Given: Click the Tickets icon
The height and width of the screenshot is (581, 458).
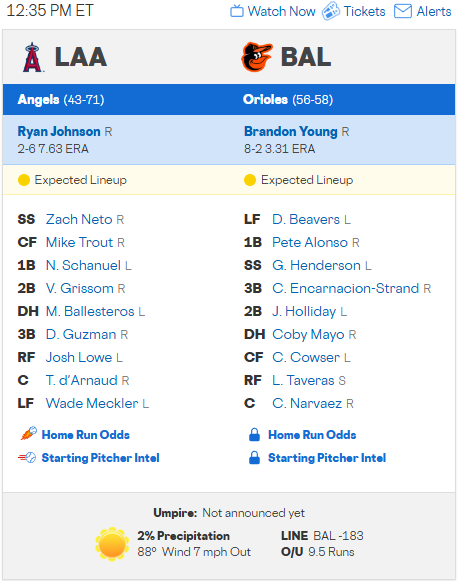Looking at the screenshot, I should pos(331,11).
